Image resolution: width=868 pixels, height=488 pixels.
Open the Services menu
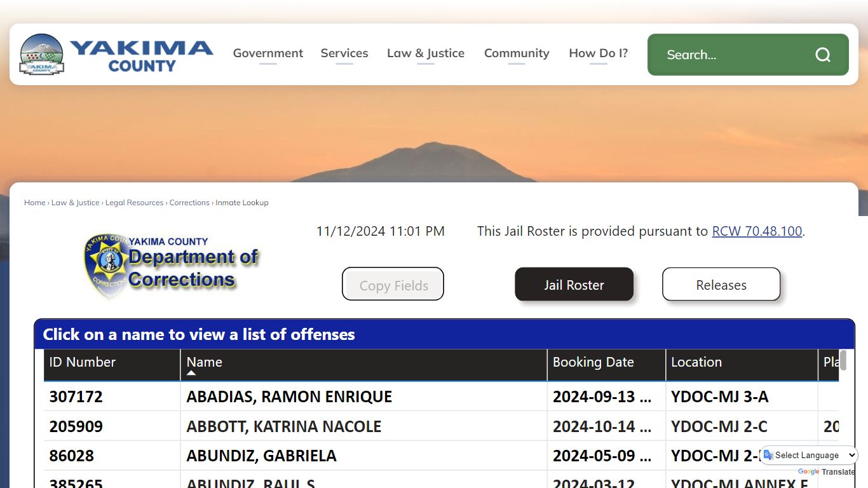click(x=344, y=53)
